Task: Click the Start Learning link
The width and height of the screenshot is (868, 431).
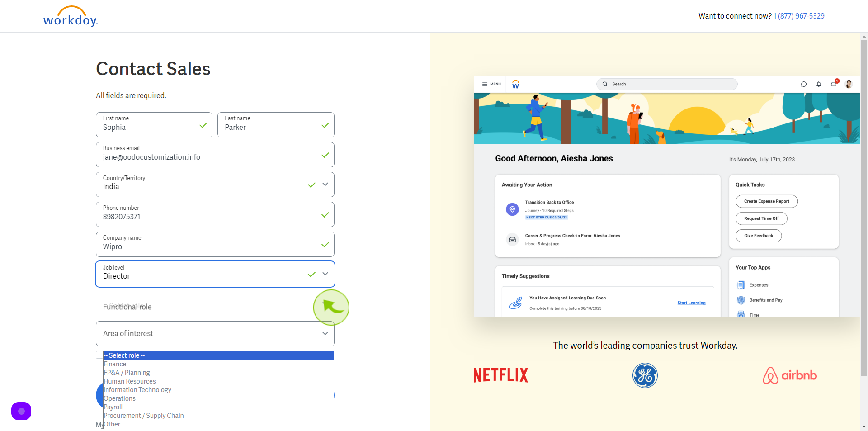Action: point(691,303)
